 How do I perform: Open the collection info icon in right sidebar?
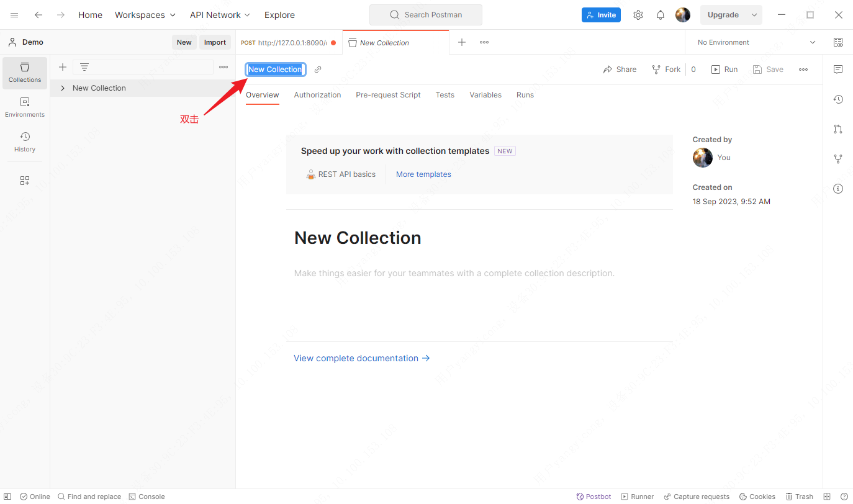(838, 189)
